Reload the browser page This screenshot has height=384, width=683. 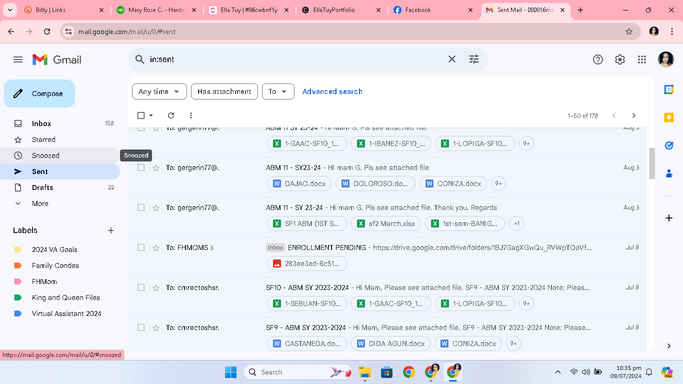47,31
